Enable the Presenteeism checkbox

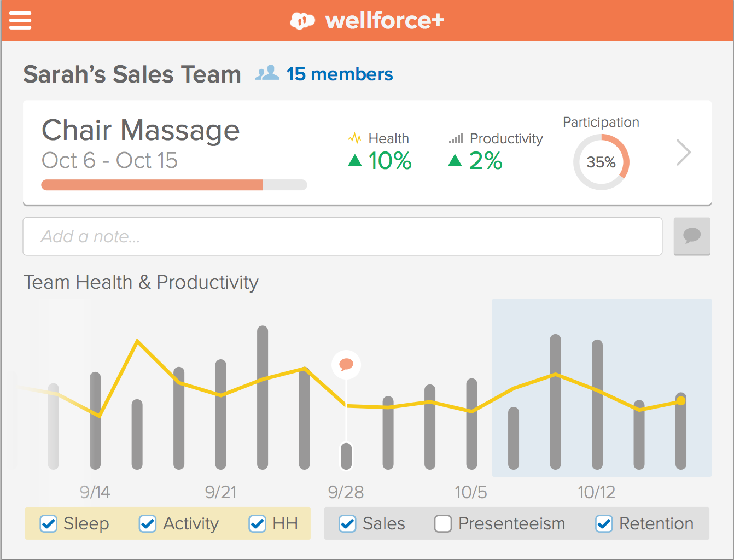coord(443,524)
